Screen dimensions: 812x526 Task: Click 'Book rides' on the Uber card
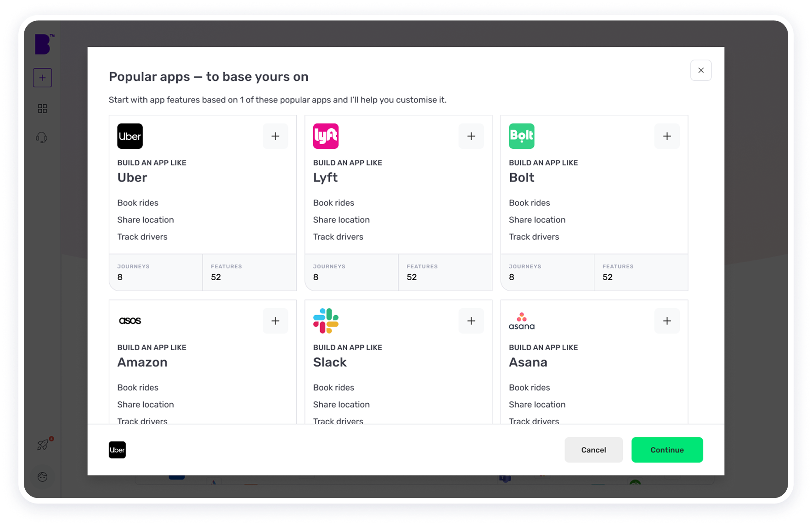138,203
